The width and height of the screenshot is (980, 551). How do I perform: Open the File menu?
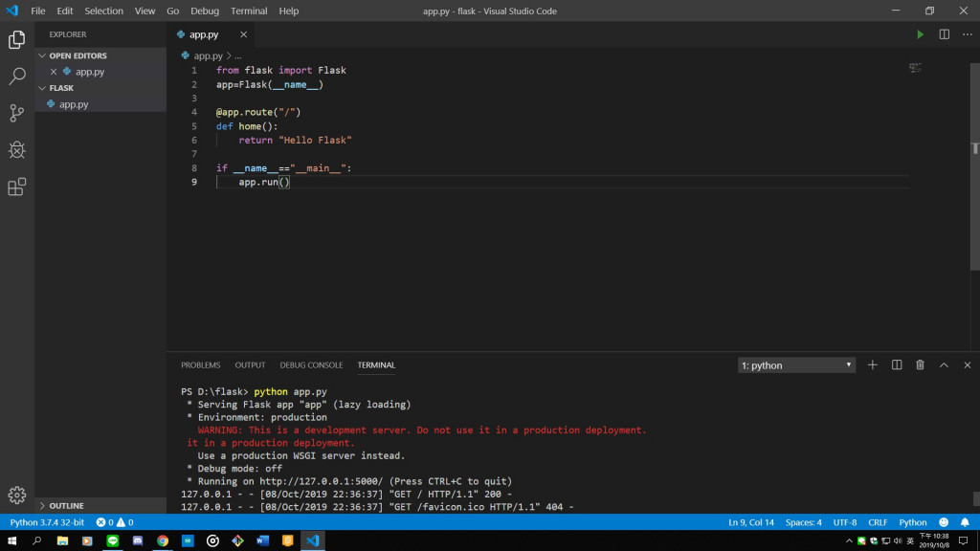click(38, 11)
